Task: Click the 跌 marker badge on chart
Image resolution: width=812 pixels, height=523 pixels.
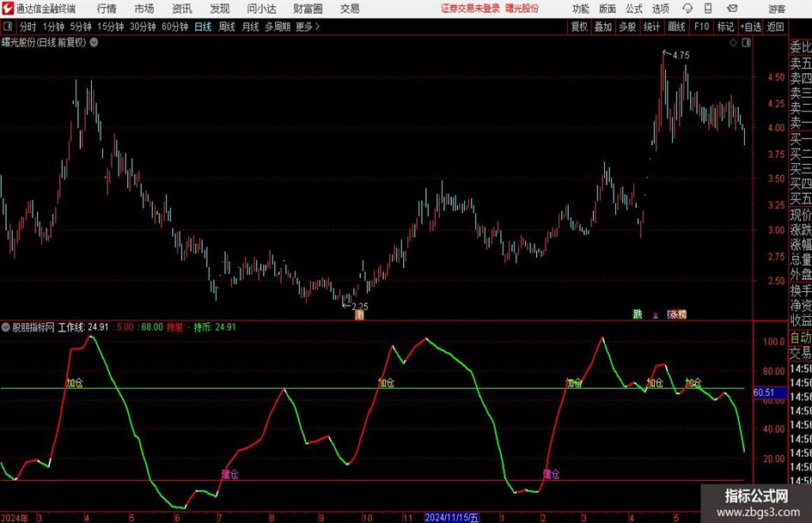Action: [x=638, y=314]
